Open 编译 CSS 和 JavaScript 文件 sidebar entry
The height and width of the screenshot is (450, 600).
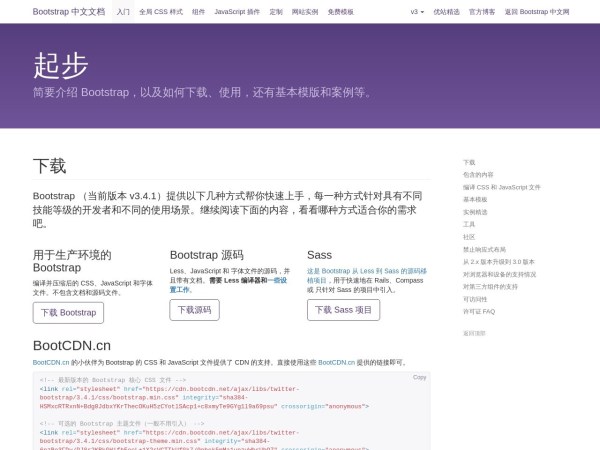click(501, 187)
